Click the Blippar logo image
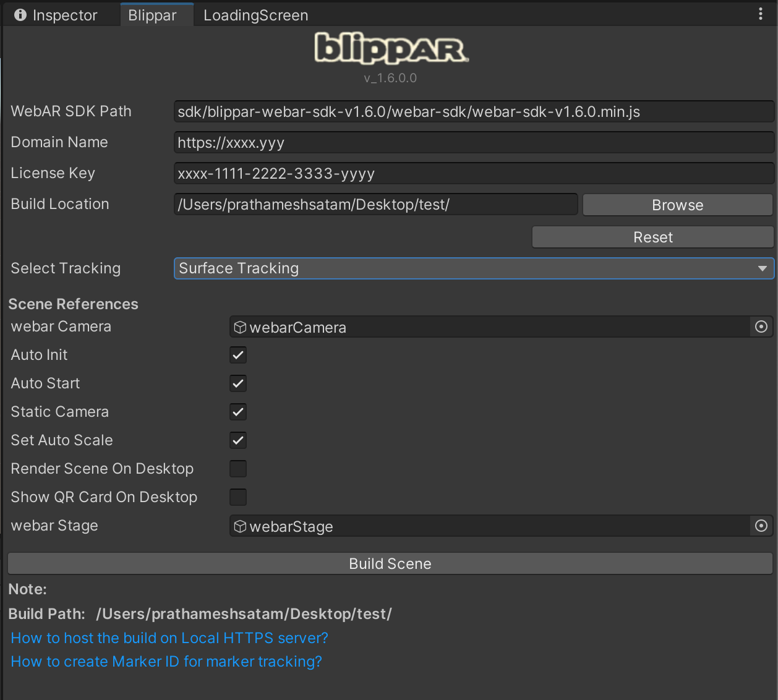This screenshot has width=778, height=700. (391, 48)
